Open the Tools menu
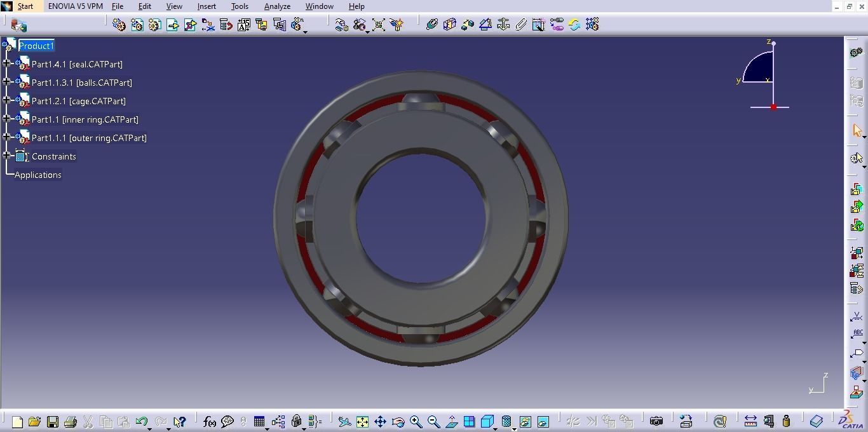This screenshot has height=432, width=868. coord(240,6)
